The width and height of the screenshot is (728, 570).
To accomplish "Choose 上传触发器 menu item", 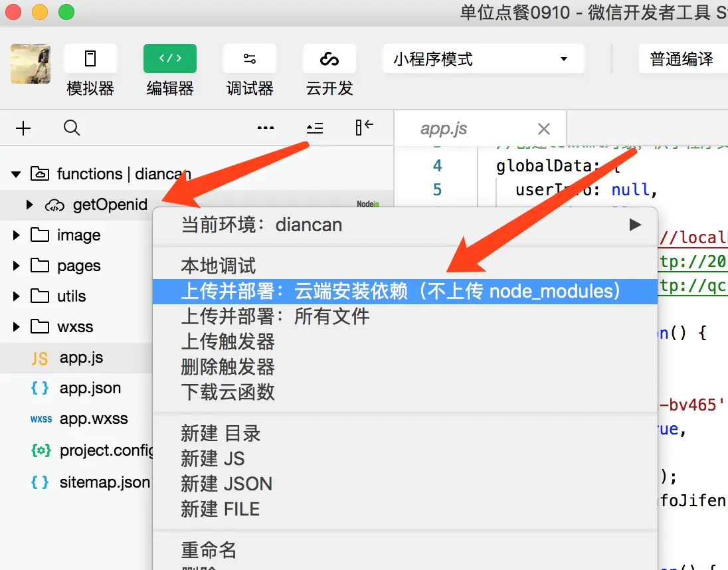I will click(405, 341).
